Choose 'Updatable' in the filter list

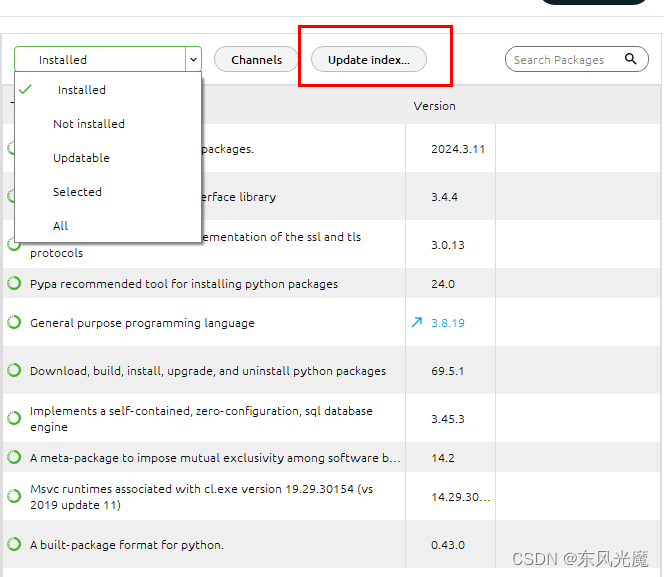(x=81, y=158)
